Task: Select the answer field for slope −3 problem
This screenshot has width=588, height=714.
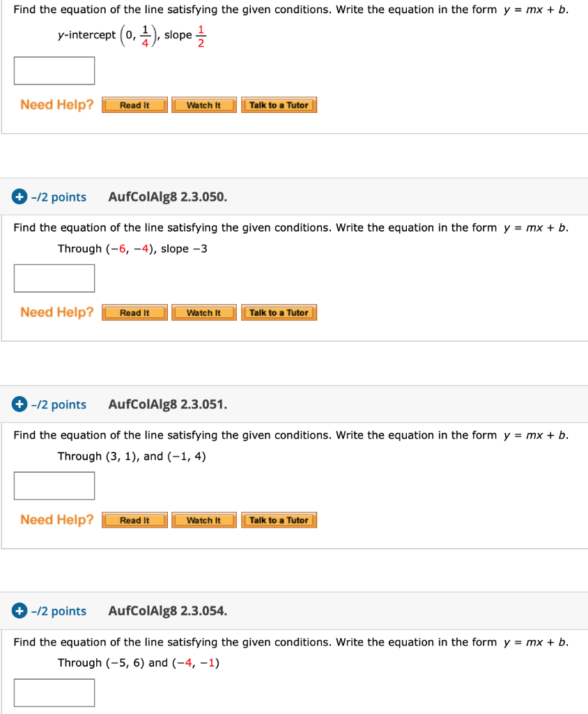Action: click(54, 278)
